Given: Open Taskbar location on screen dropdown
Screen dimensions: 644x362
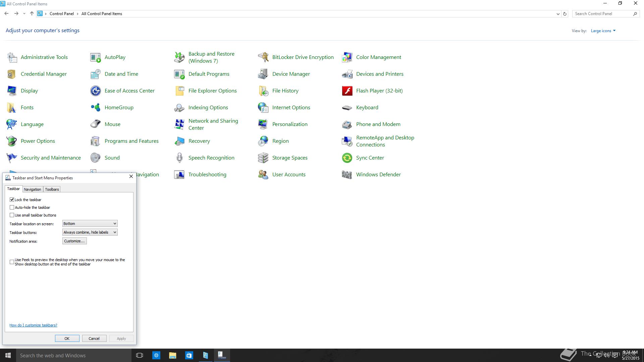Looking at the screenshot, I should point(90,224).
